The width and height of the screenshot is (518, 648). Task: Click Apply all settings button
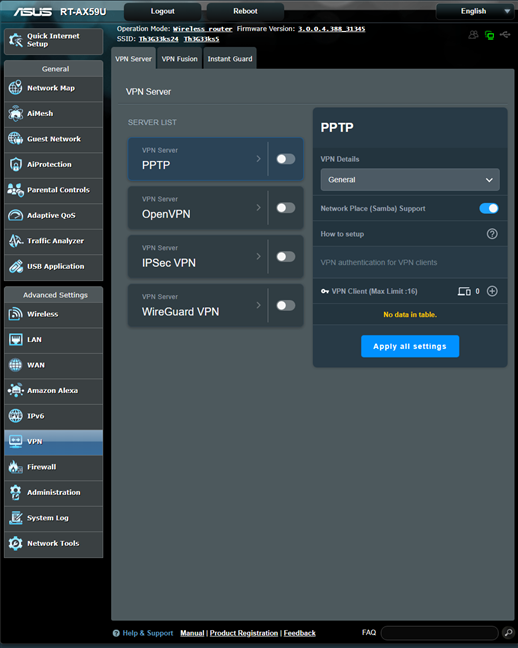[x=410, y=346]
